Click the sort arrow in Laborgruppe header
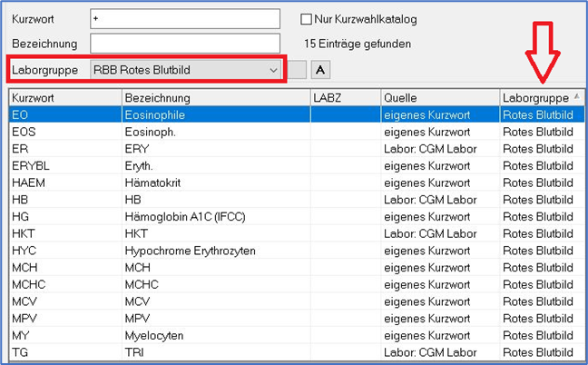 pos(577,96)
